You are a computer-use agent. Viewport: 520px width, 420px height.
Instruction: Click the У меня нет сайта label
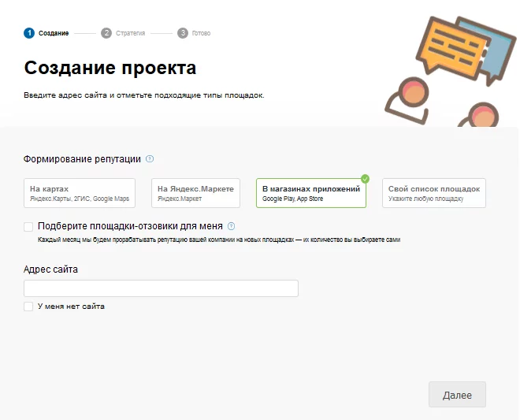pyautogui.click(x=71, y=307)
